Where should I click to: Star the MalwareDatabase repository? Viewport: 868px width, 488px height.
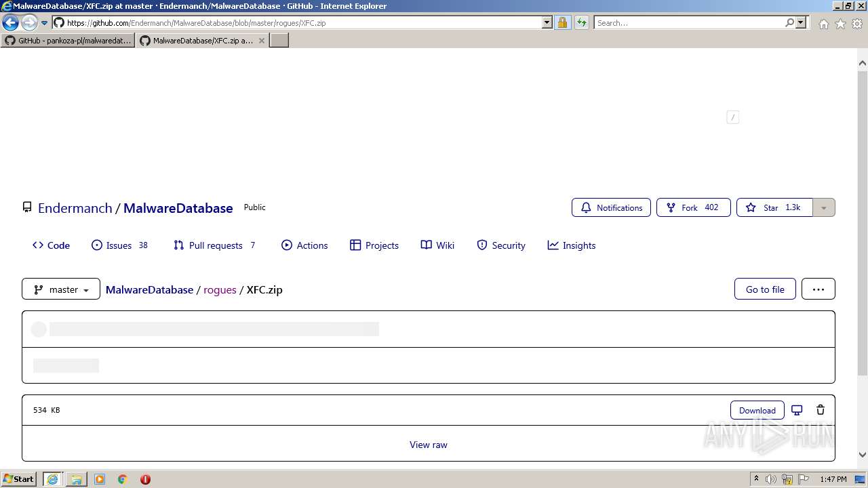774,207
